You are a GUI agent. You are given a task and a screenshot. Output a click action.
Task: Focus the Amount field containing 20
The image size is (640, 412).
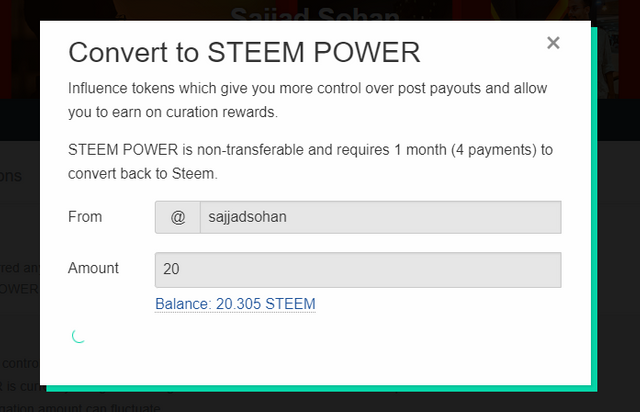[x=357, y=269]
